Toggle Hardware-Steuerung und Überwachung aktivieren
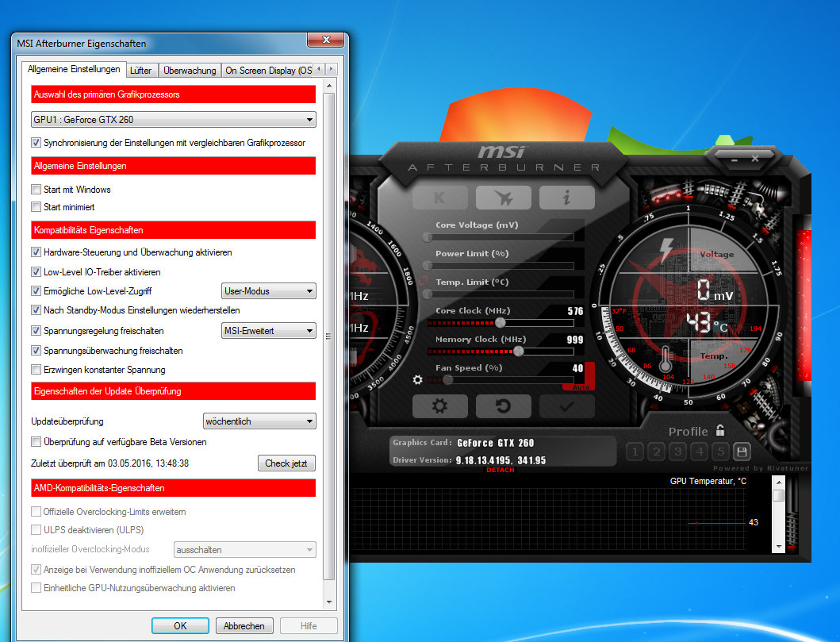The height and width of the screenshot is (642, 840). pos(36,252)
